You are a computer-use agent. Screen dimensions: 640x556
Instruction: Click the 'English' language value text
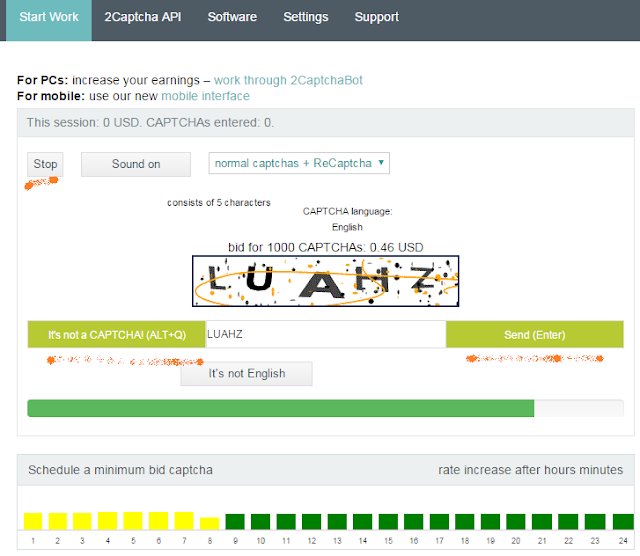tap(347, 227)
